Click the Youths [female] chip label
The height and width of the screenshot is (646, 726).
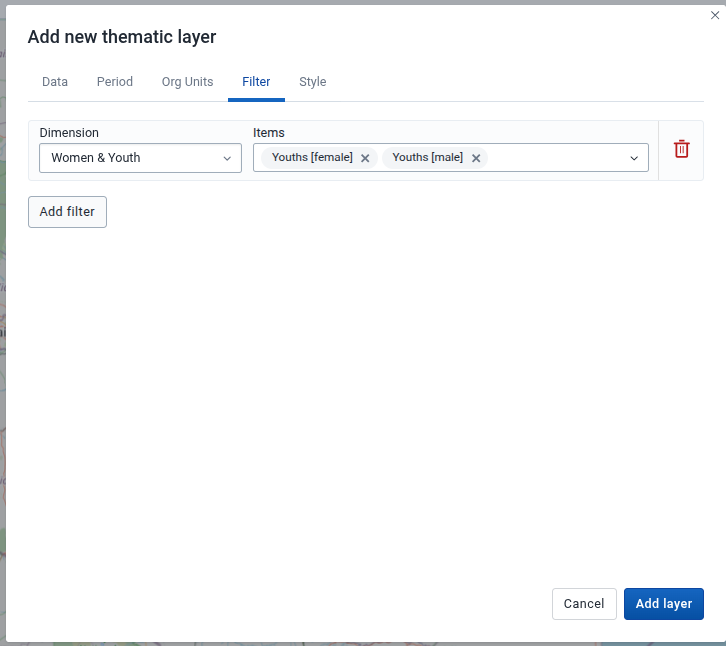(x=312, y=158)
